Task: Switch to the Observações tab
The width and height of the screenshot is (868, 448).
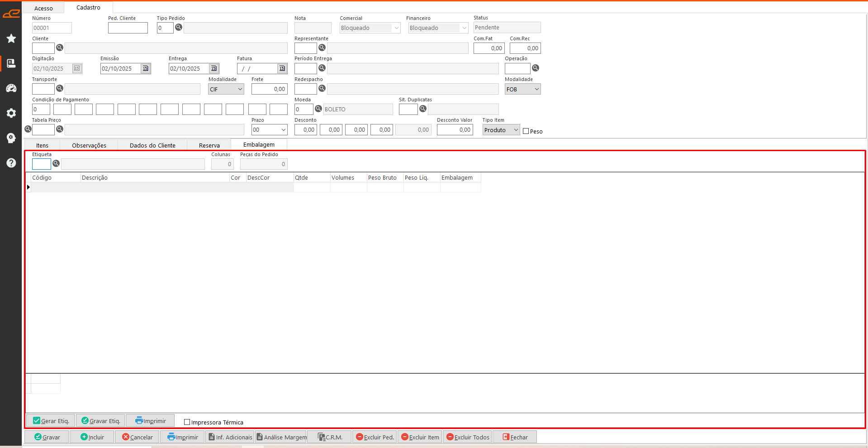Action: pyautogui.click(x=89, y=145)
